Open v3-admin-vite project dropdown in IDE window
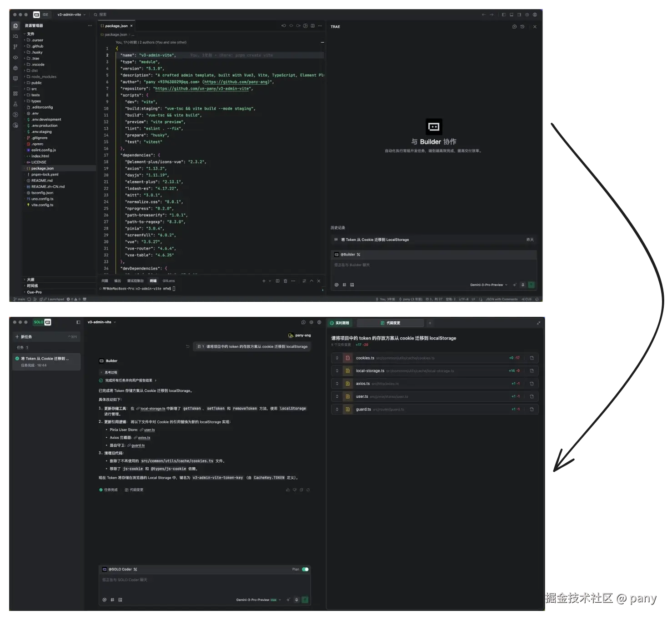Screen dimensions: 672x620 pyautogui.click(x=71, y=15)
